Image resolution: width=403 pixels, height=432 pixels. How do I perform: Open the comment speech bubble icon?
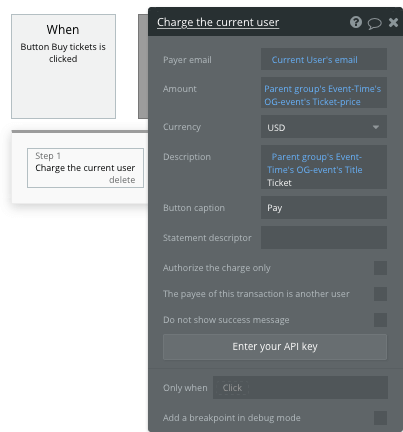coord(375,23)
